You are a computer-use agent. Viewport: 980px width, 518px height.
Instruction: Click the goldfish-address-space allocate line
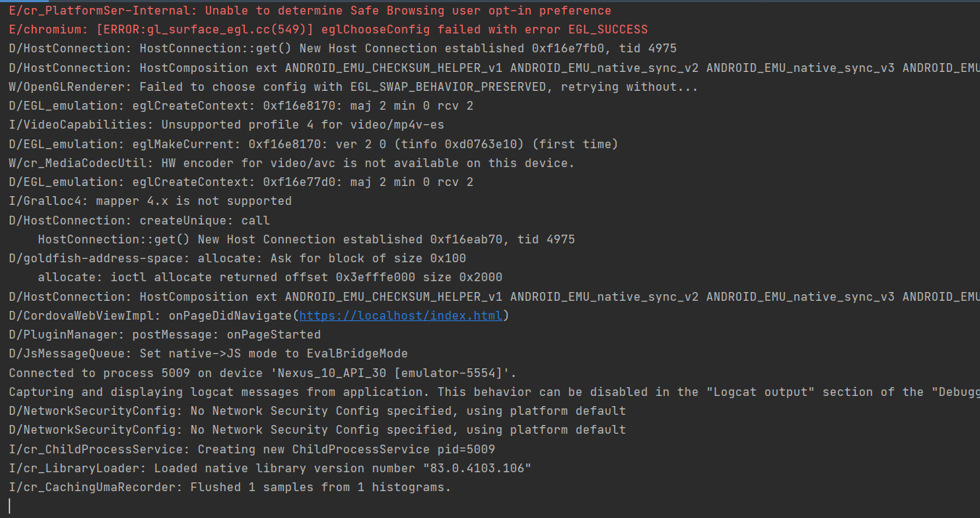coord(238,259)
